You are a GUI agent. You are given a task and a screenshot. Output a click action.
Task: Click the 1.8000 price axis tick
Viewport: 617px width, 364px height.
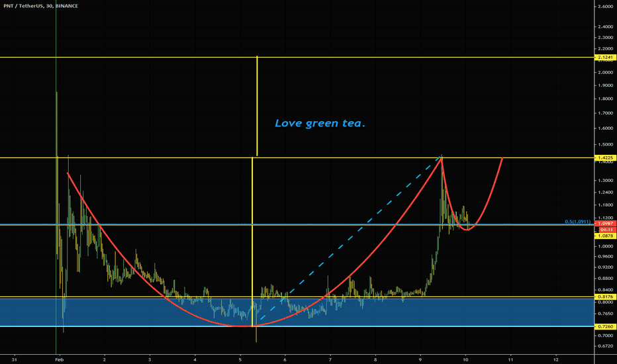point(605,99)
